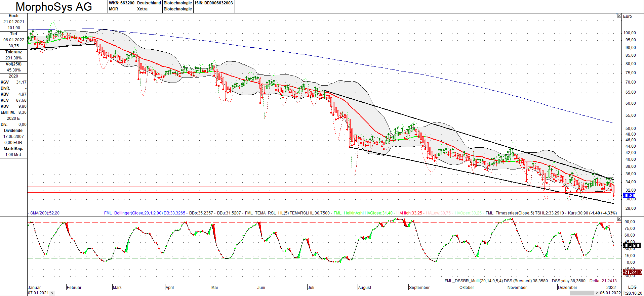
Task: Click the Toleranz value 231,38%
Action: point(14,58)
